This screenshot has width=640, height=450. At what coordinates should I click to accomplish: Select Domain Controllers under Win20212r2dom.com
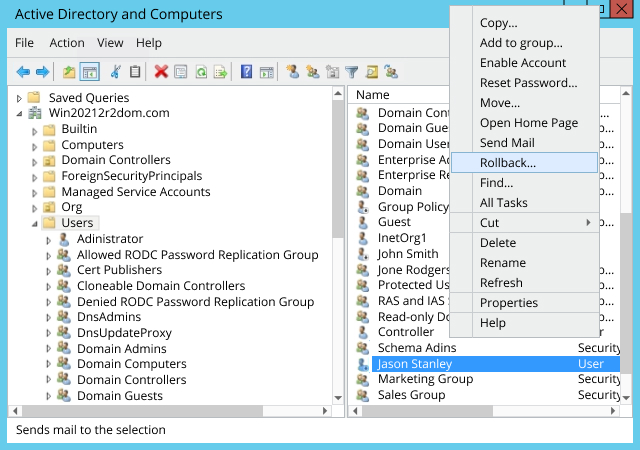116,160
